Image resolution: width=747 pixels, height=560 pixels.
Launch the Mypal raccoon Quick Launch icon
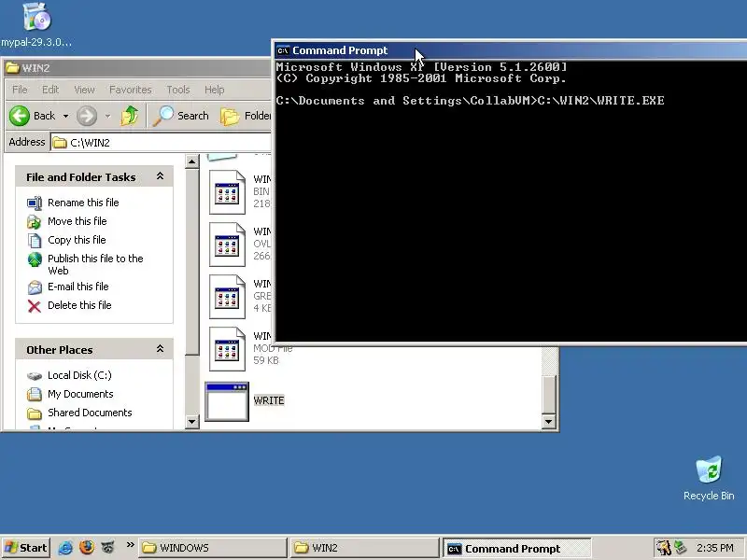108,547
